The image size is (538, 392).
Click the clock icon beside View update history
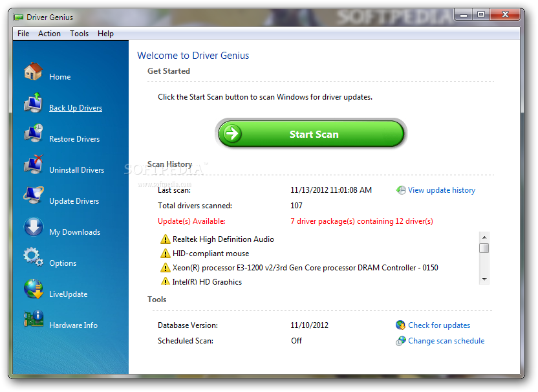click(401, 190)
